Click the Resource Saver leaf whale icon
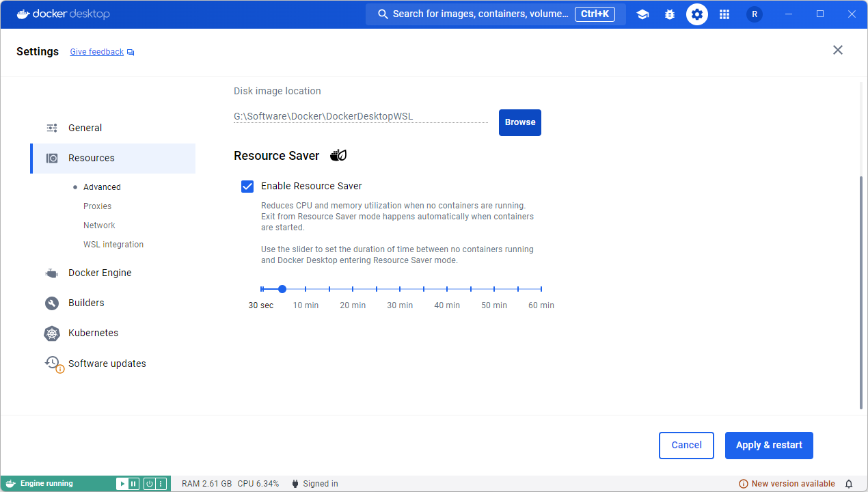Screen dimensions: 868x492 point(338,155)
